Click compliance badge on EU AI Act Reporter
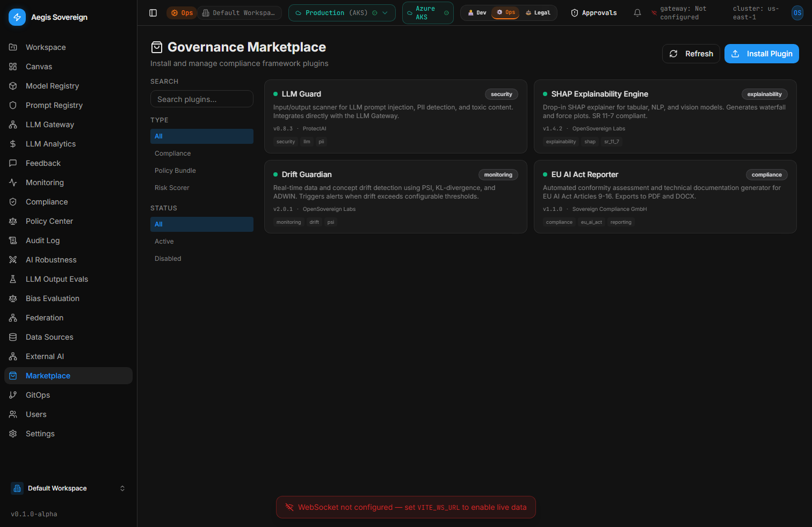The image size is (812, 527). pos(767,175)
